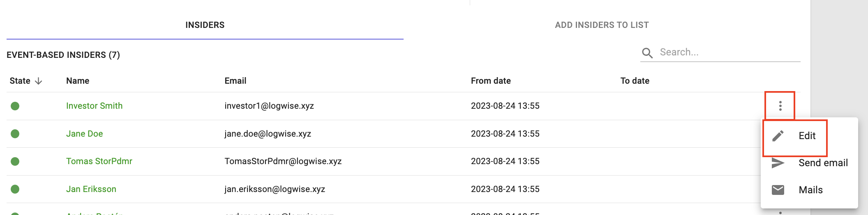Click the green status dot for Jan Eriksson
The width and height of the screenshot is (868, 215).
point(15,189)
